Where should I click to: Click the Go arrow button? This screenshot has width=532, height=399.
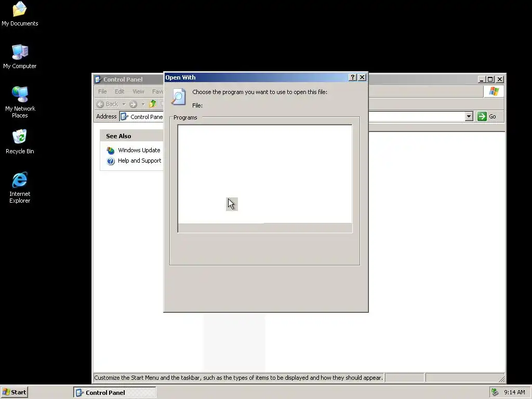pyautogui.click(x=482, y=116)
